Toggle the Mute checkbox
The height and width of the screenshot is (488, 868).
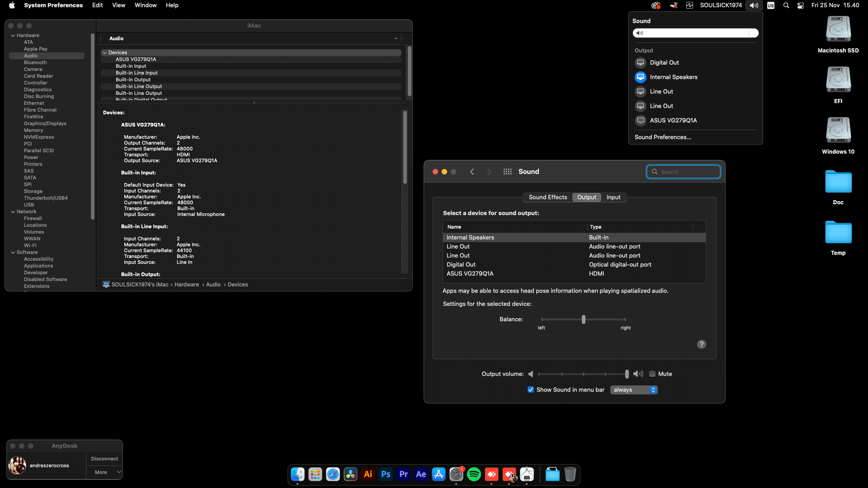pos(652,374)
